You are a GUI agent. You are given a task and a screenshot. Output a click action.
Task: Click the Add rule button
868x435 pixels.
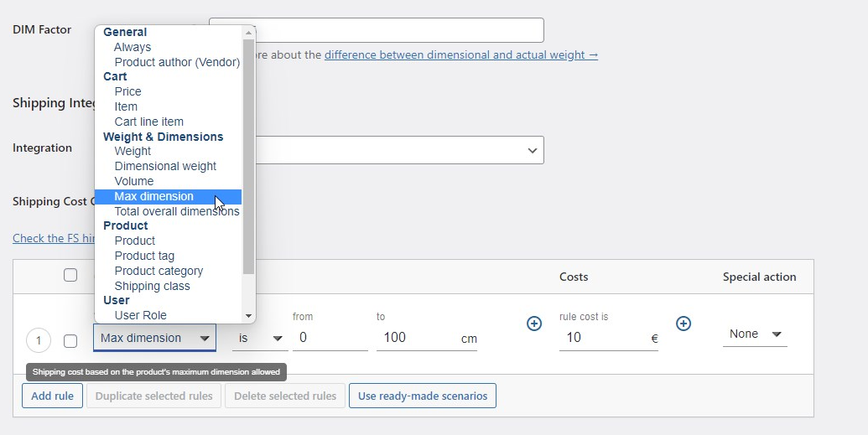53,396
